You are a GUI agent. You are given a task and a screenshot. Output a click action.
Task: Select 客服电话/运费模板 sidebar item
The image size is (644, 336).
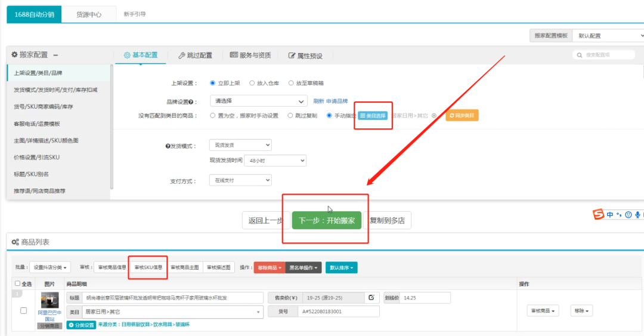click(58, 124)
